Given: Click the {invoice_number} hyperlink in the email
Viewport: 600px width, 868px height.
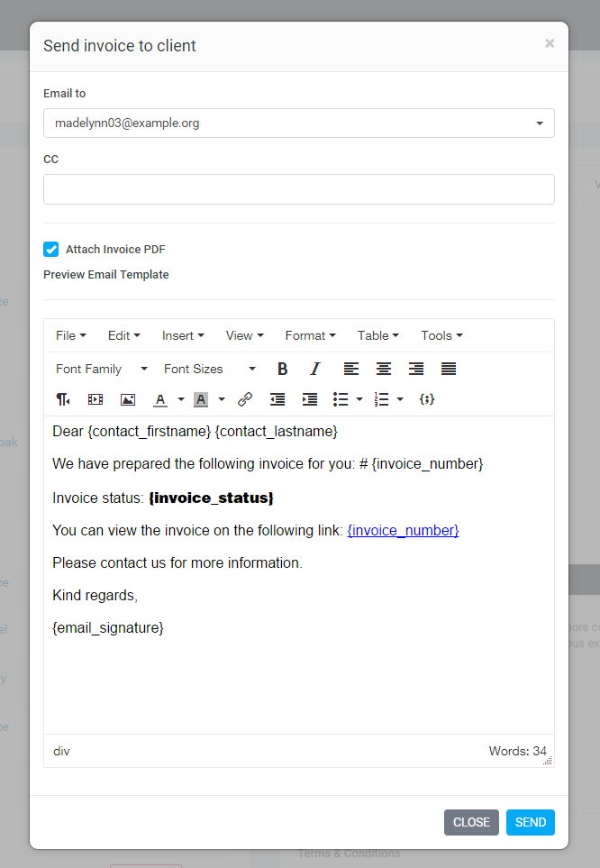Looking at the screenshot, I should (x=403, y=530).
